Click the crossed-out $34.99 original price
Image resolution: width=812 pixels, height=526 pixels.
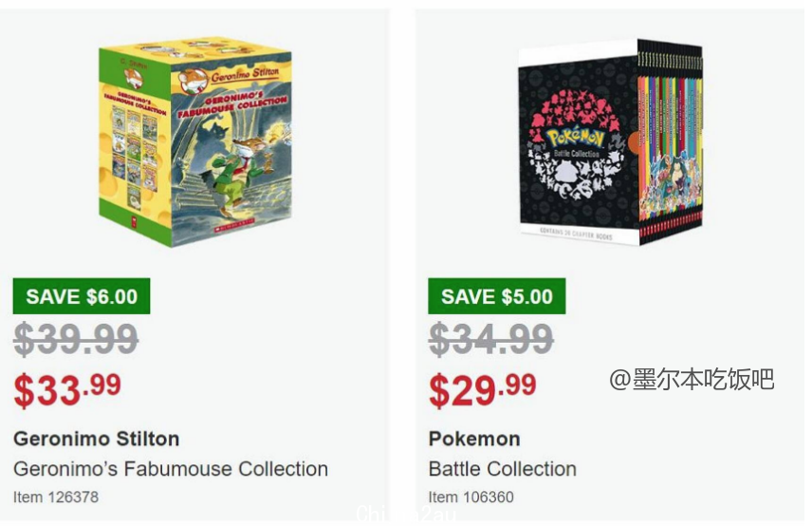491,340
